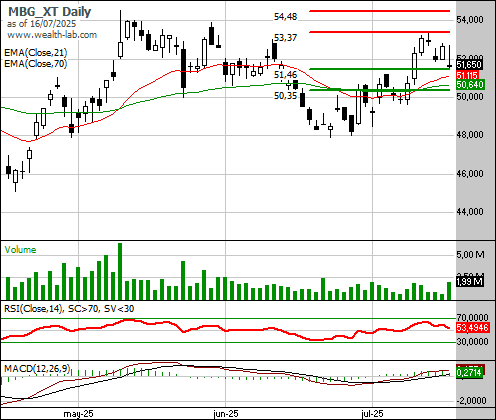Click the last price tag 51,650
496x420 pixels.
tap(469, 65)
